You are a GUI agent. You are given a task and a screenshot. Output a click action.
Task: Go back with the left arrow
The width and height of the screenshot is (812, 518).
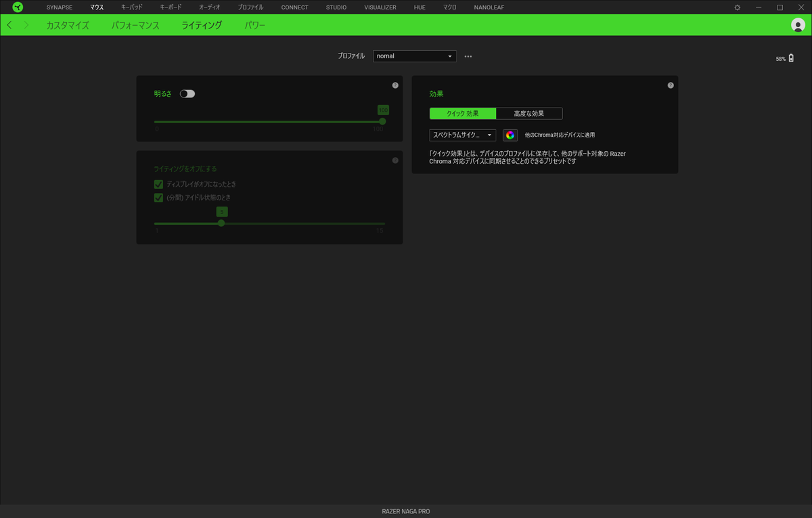9,25
